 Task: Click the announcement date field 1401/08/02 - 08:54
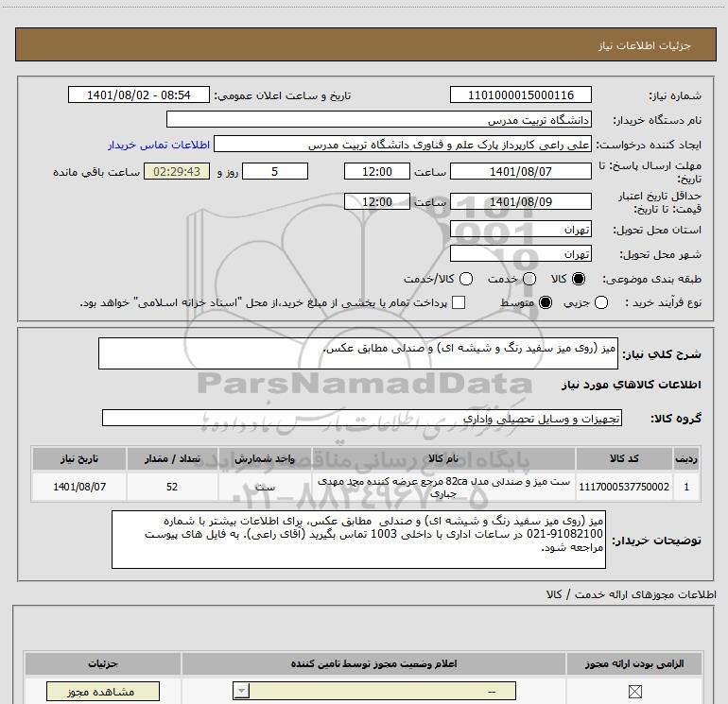pos(139,94)
